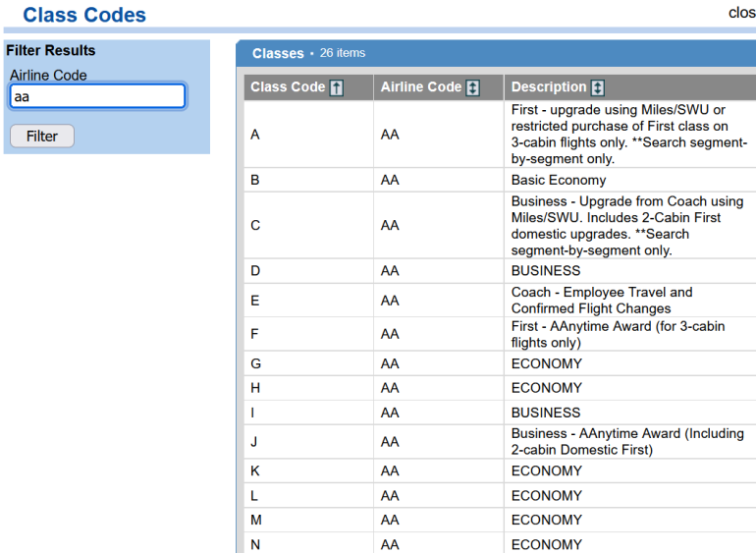Click the Airline Code column header label
Screen dimensions: 756x553
(421, 87)
